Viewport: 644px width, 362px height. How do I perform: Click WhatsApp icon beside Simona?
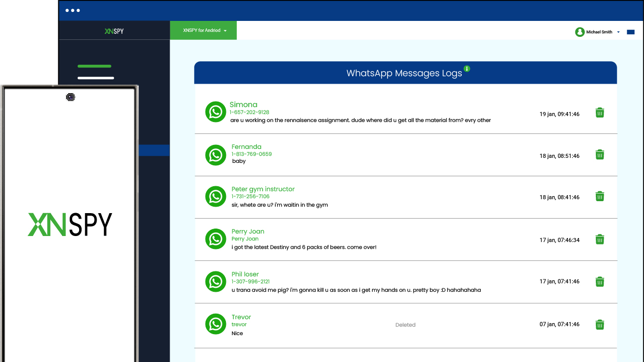pos(215,112)
